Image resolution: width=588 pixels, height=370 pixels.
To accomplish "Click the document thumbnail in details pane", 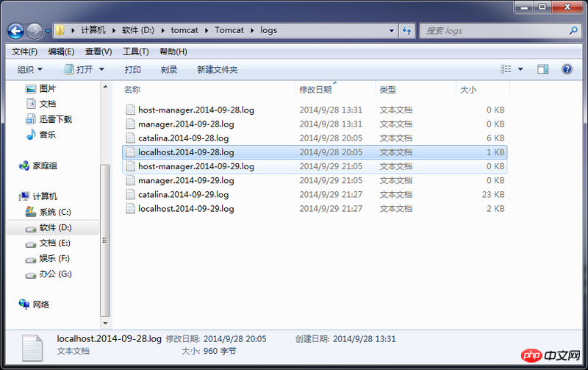I will (32, 348).
